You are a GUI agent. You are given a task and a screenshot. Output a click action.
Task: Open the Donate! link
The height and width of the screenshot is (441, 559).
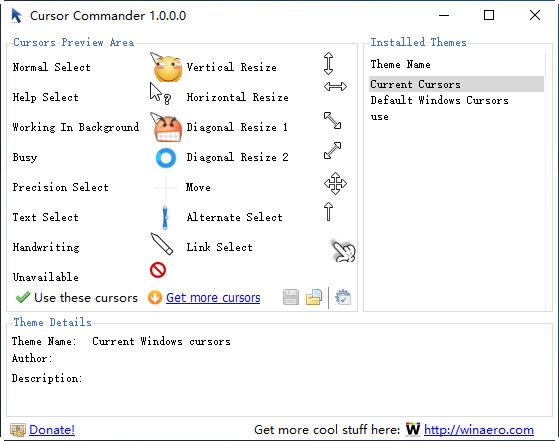click(52, 430)
